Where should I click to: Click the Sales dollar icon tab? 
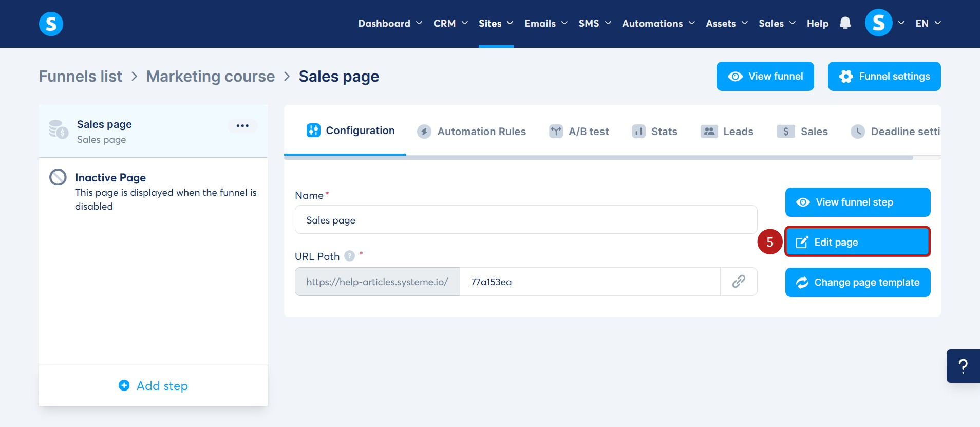786,132
